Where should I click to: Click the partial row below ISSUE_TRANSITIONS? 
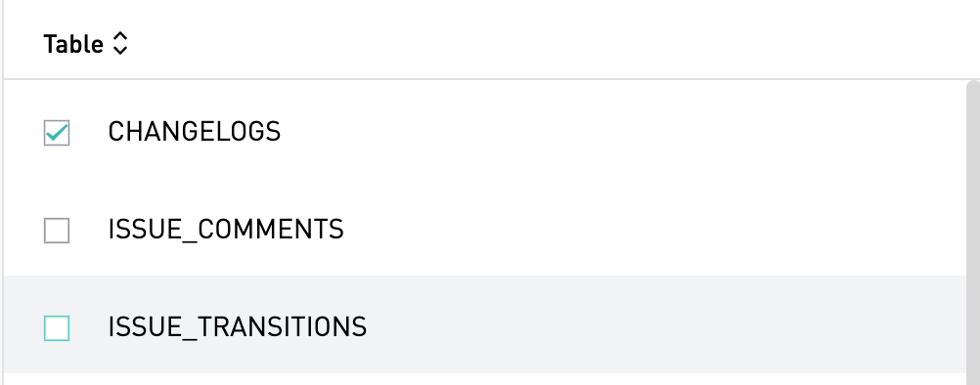click(484, 379)
